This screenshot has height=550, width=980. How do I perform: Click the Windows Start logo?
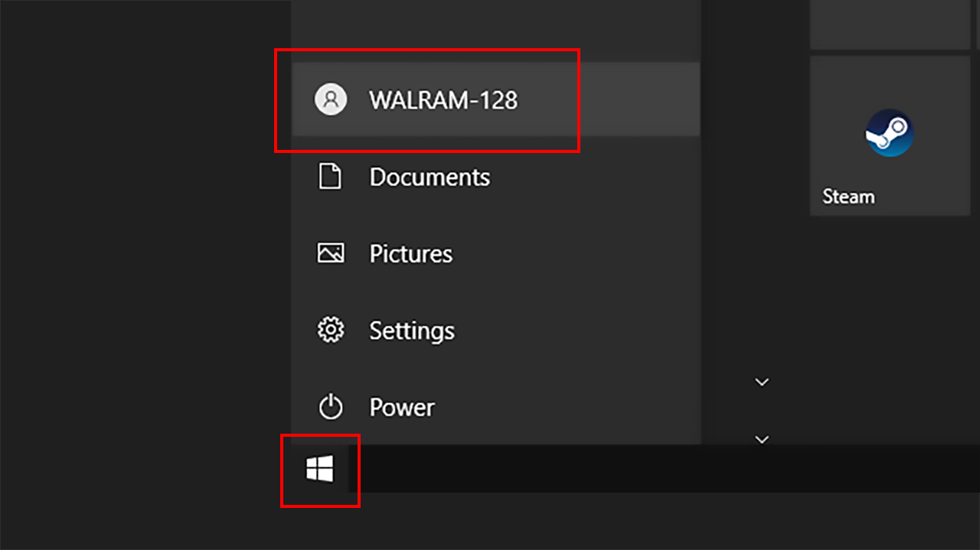click(319, 469)
